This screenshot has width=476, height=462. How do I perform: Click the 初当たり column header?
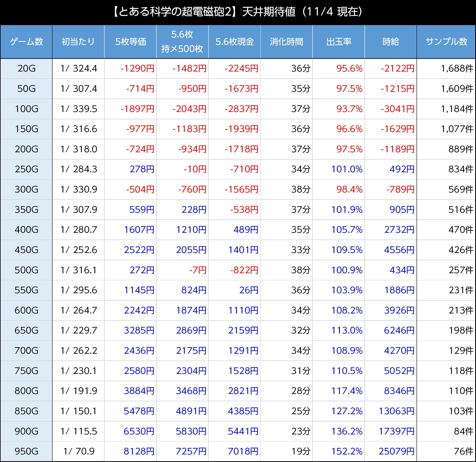(x=78, y=42)
